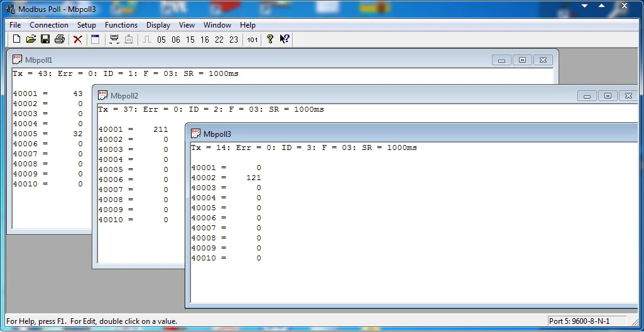The height and width of the screenshot is (332, 644).
Task: Click the Mbpoll2 window document icon
Action: point(102,95)
